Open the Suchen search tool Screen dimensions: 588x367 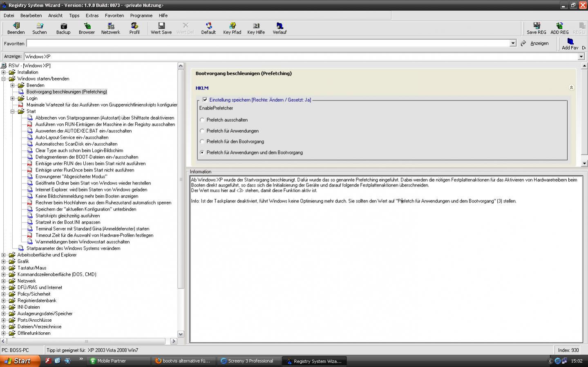tap(40, 29)
